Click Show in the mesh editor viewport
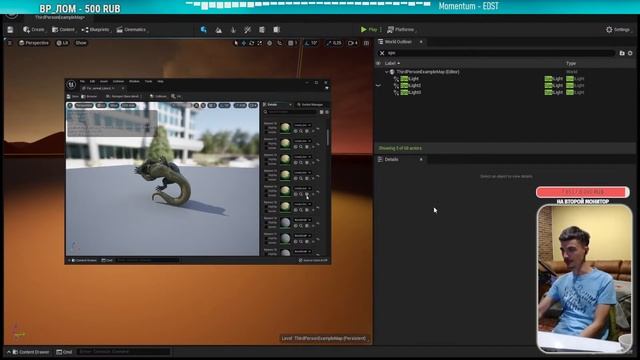This screenshot has height=360, width=640. click(x=113, y=105)
